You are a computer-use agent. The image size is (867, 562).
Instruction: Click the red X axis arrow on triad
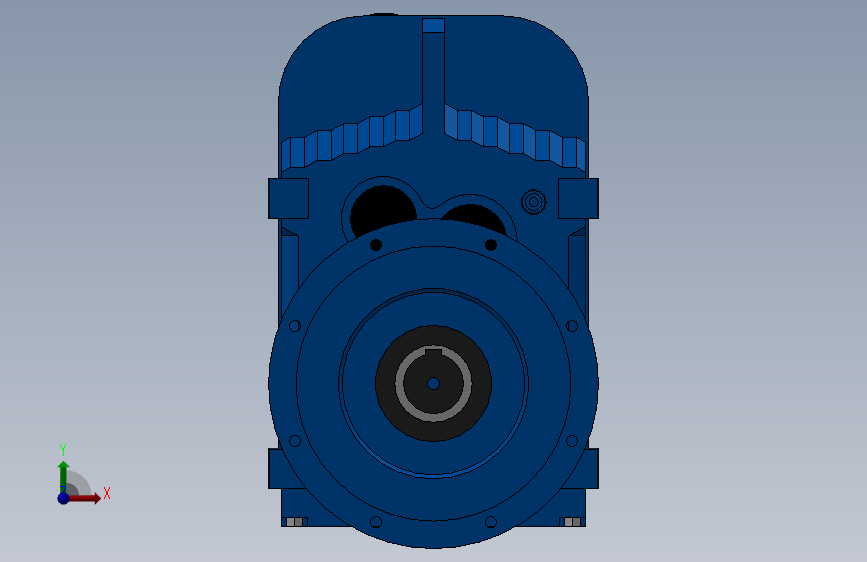pos(83,498)
